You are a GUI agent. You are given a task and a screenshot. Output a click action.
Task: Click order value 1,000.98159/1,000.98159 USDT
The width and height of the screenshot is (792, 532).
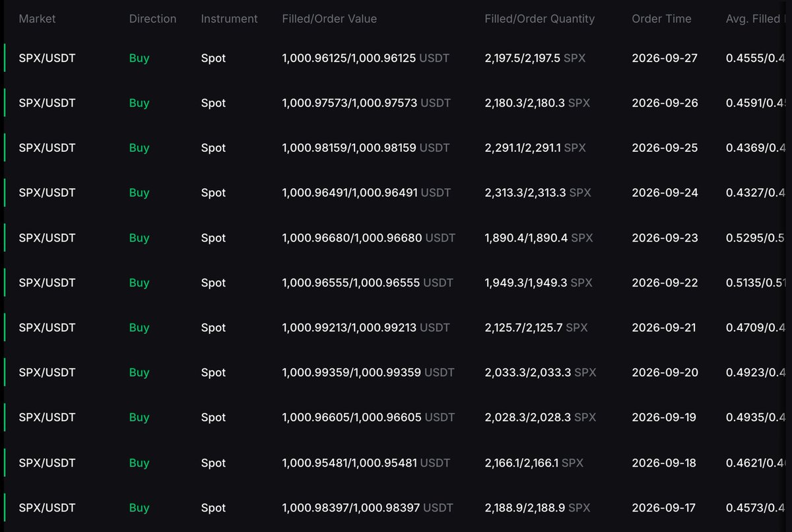pos(366,148)
